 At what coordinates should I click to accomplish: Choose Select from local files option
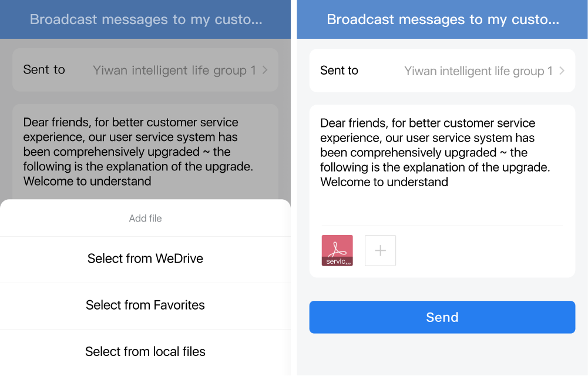(x=145, y=352)
